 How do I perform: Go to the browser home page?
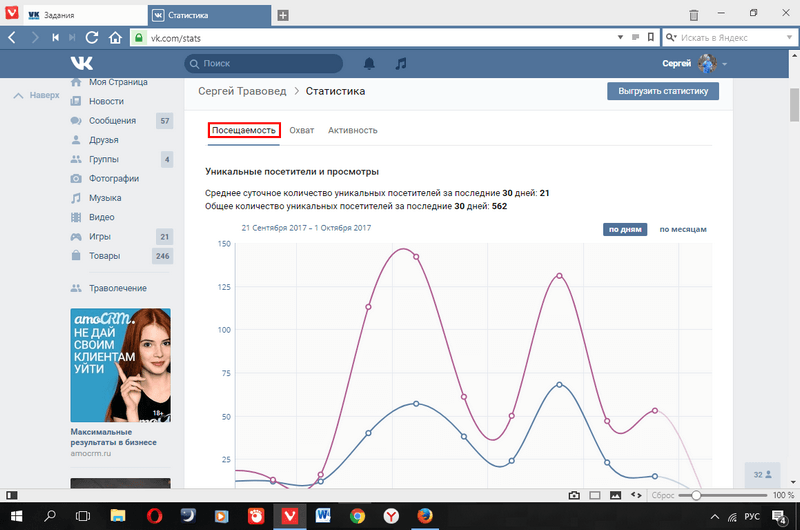pyautogui.click(x=113, y=37)
